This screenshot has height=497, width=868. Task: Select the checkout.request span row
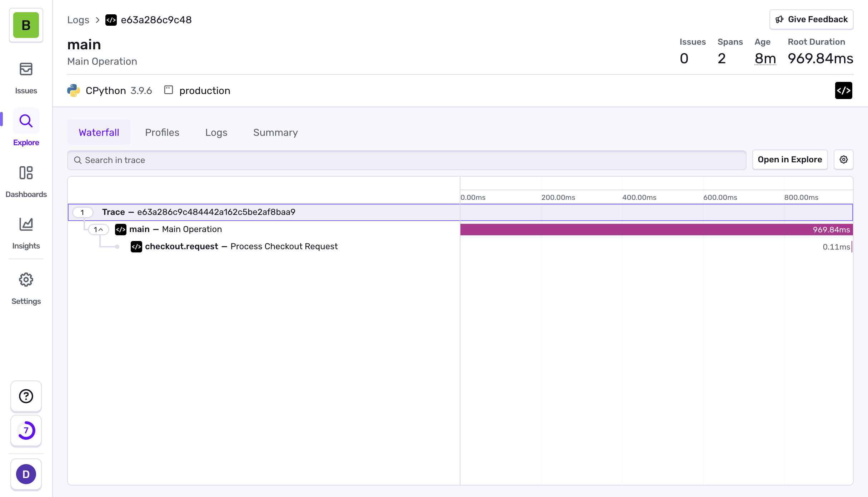pos(241,247)
